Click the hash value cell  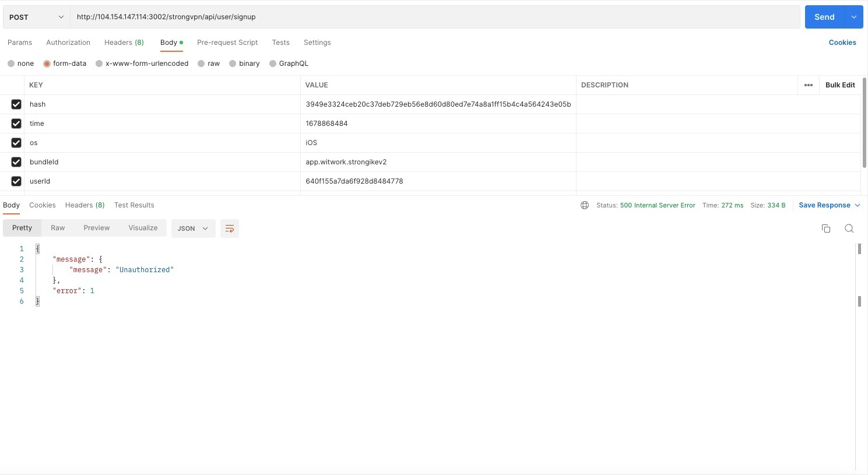(x=438, y=104)
